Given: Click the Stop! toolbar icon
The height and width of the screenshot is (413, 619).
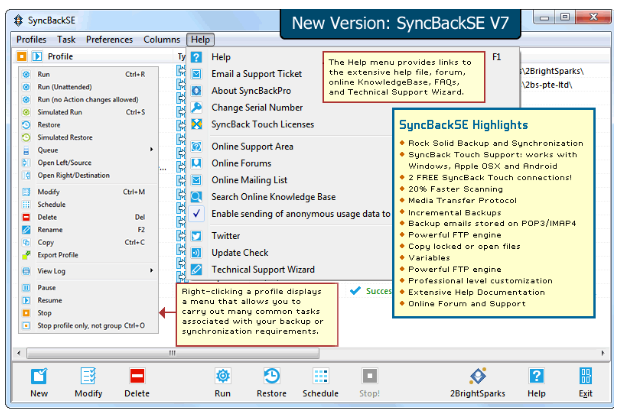Looking at the screenshot, I should click(370, 376).
